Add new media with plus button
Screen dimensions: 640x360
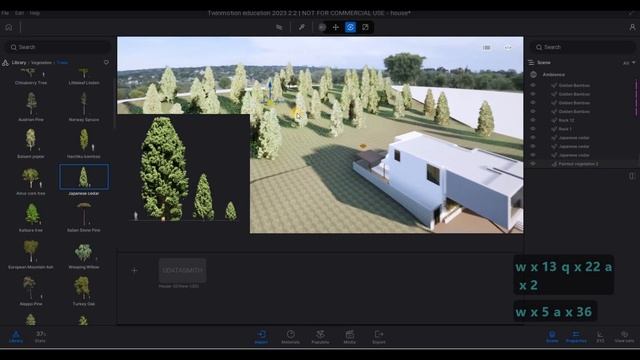click(x=134, y=270)
